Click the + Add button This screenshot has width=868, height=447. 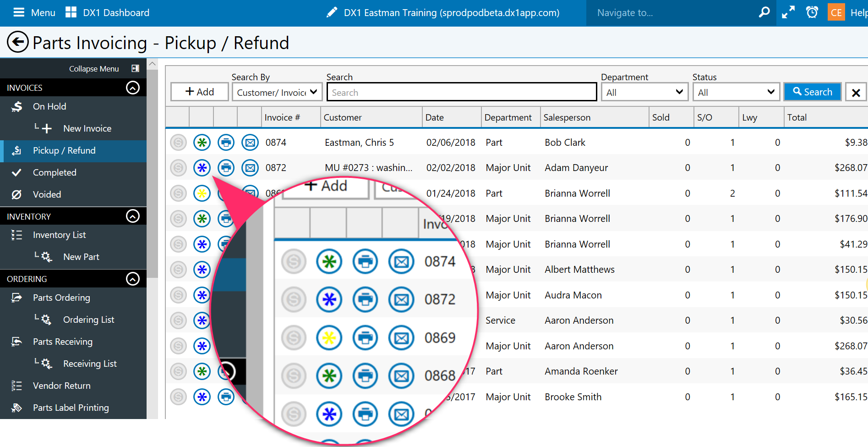click(199, 92)
